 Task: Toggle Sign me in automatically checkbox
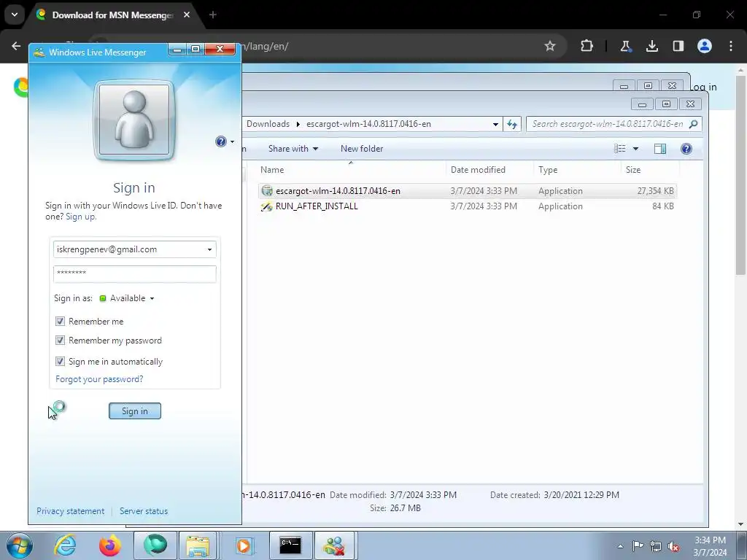point(60,362)
